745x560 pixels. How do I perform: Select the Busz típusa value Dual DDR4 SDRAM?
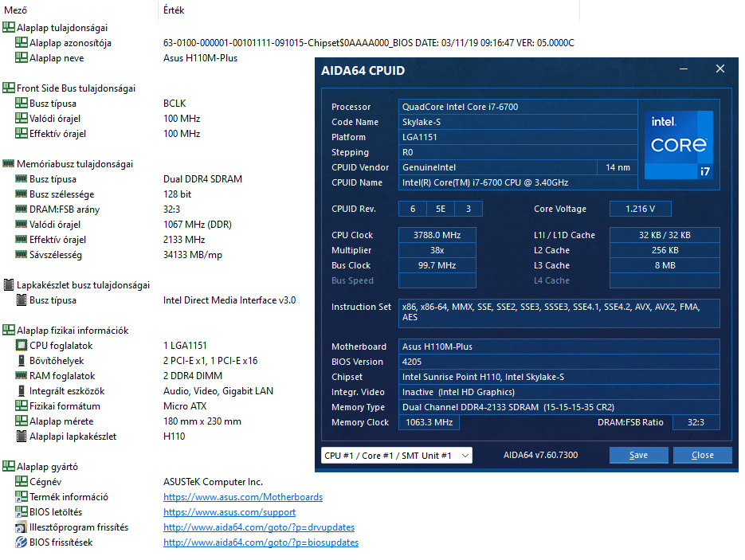point(203,179)
